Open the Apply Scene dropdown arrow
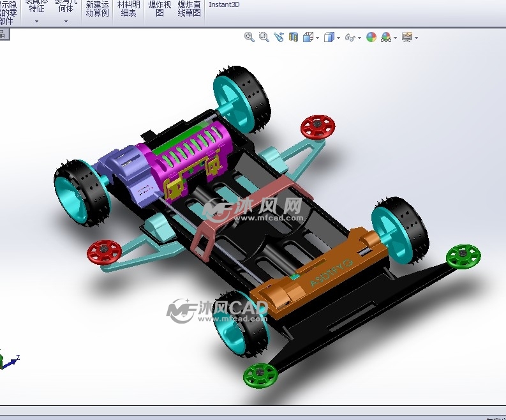The width and height of the screenshot is (506, 420). coord(396,38)
